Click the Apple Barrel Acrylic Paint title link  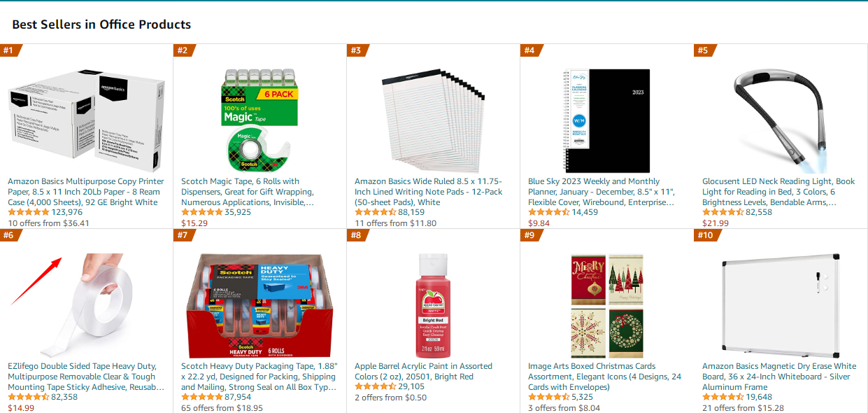(423, 371)
